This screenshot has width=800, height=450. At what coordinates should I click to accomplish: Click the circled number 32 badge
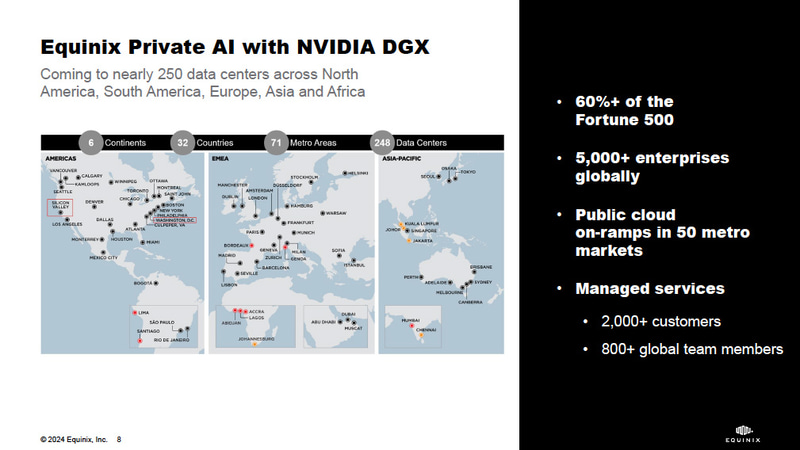click(x=183, y=142)
